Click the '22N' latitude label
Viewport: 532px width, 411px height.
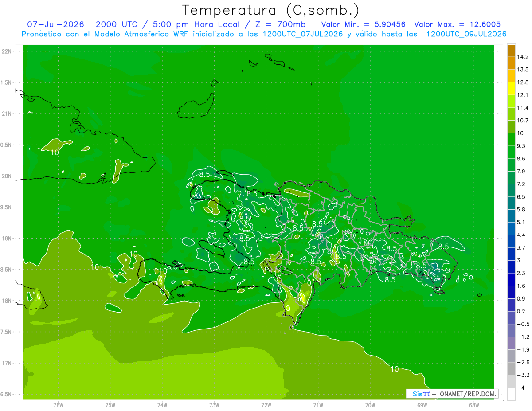click(x=6, y=51)
